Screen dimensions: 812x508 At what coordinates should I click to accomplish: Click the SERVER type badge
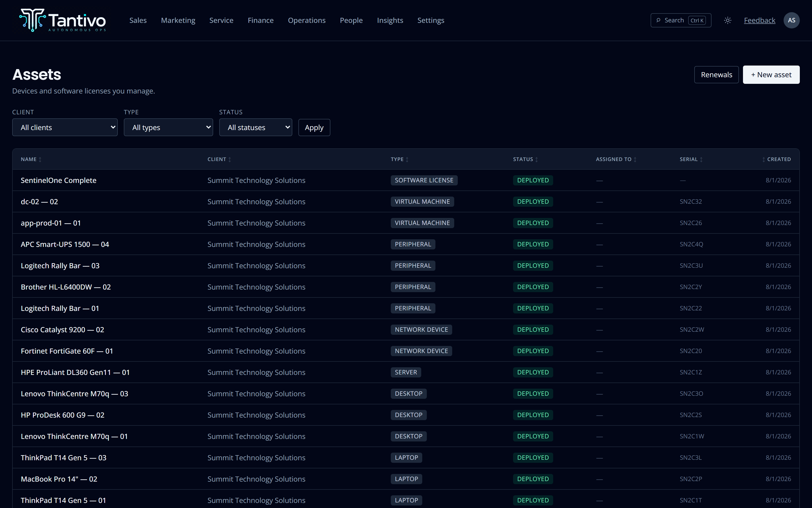coord(406,372)
